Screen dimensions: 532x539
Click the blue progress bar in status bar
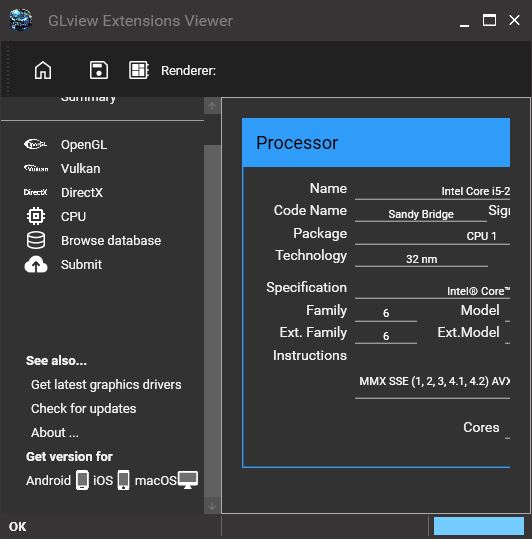479,526
